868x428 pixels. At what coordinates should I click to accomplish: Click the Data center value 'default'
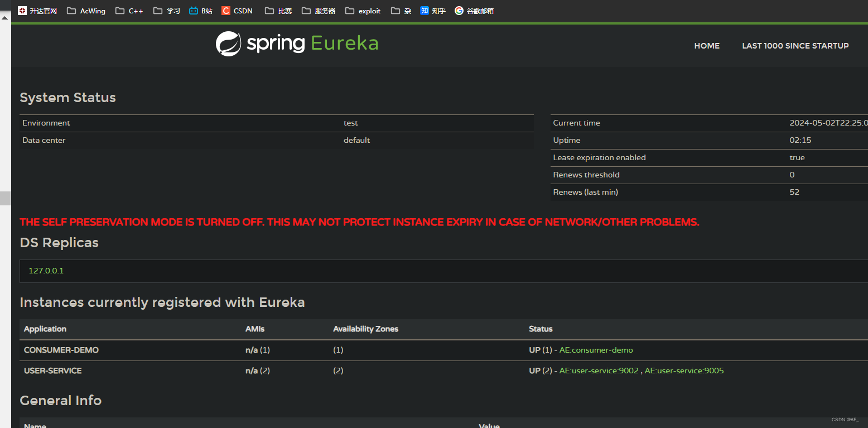pyautogui.click(x=357, y=140)
